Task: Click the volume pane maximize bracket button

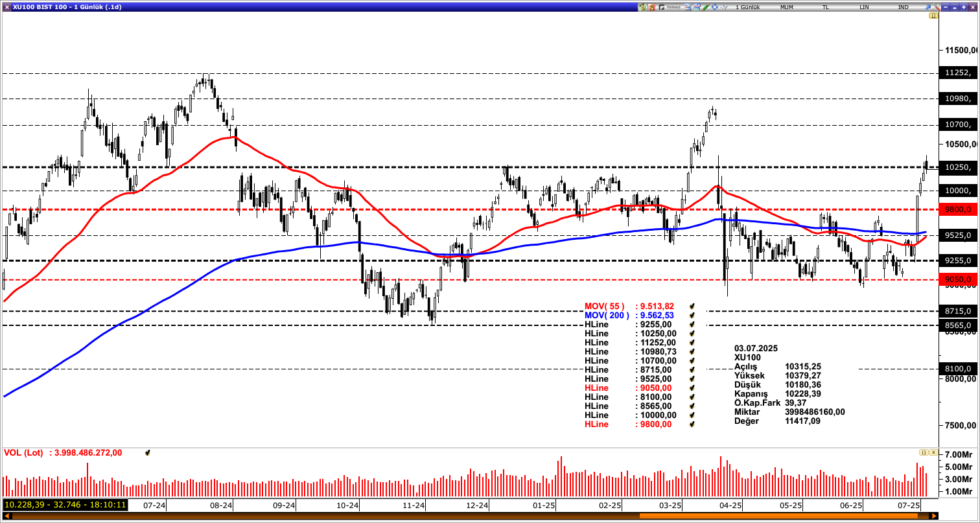Action: point(924,452)
